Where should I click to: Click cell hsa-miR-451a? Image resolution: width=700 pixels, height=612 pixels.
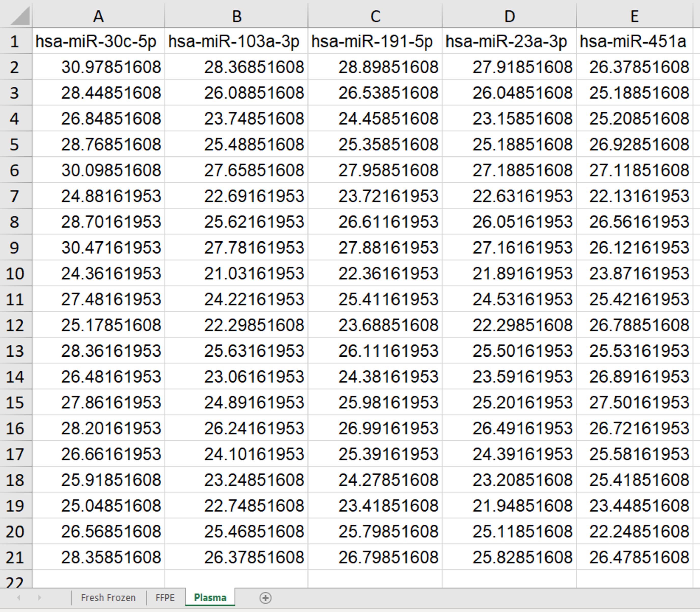click(634, 41)
